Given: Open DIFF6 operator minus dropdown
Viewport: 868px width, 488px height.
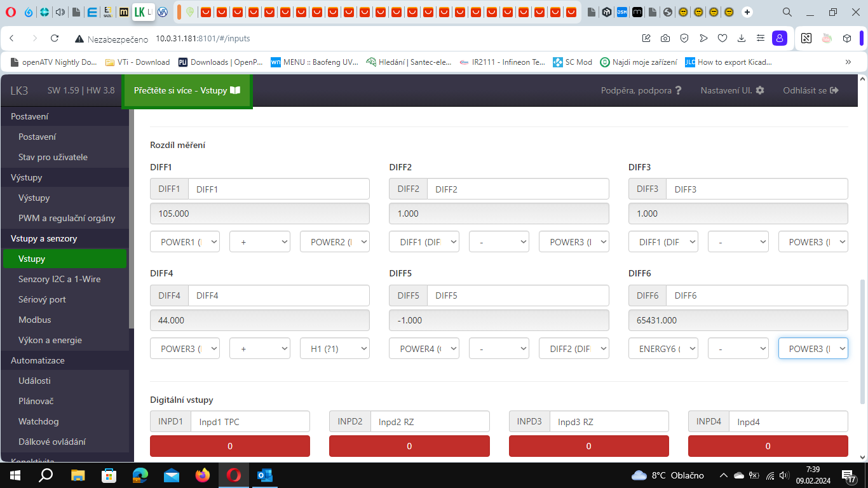Looking at the screenshot, I should [x=738, y=348].
